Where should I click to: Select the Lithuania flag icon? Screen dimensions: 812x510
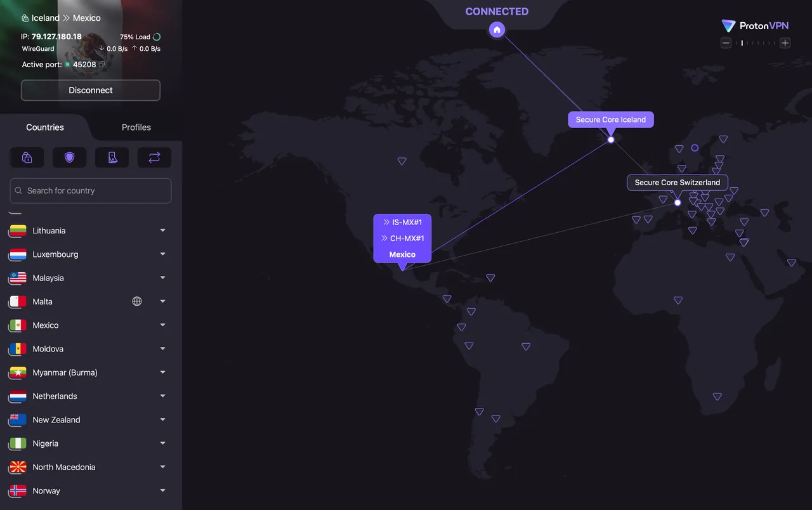coord(18,231)
